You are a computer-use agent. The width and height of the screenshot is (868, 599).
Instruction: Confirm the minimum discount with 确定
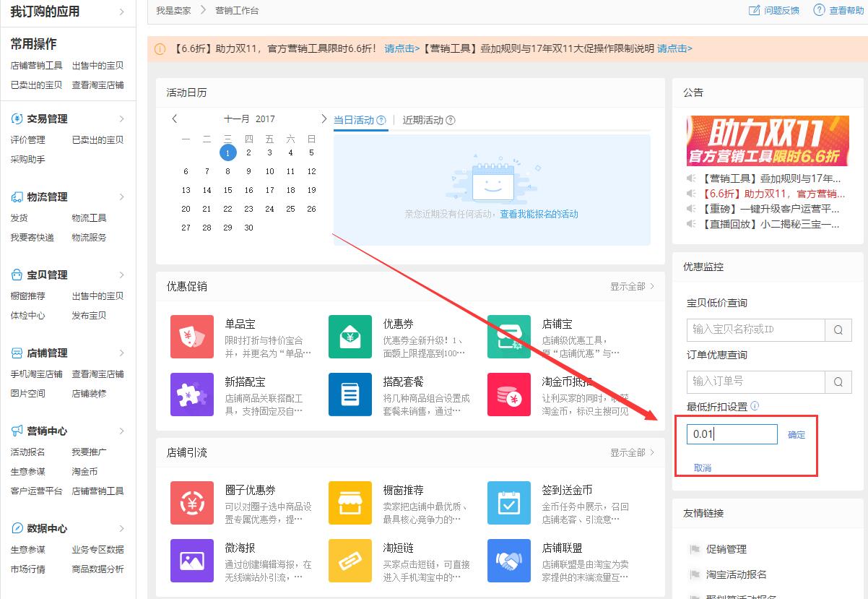click(797, 435)
